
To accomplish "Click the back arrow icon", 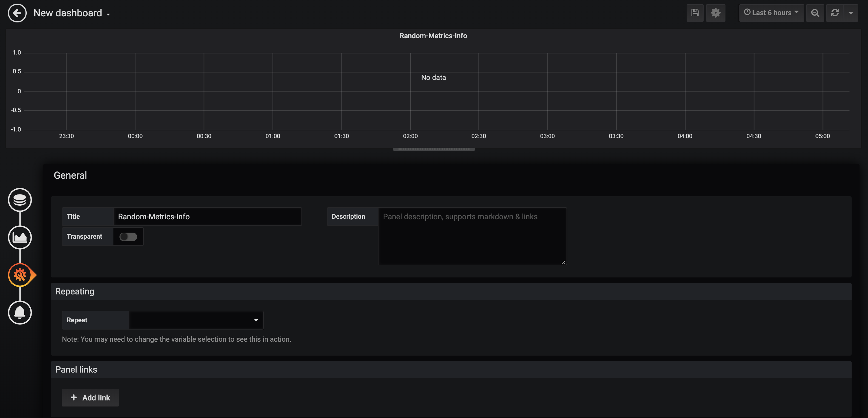I will click(x=17, y=13).
